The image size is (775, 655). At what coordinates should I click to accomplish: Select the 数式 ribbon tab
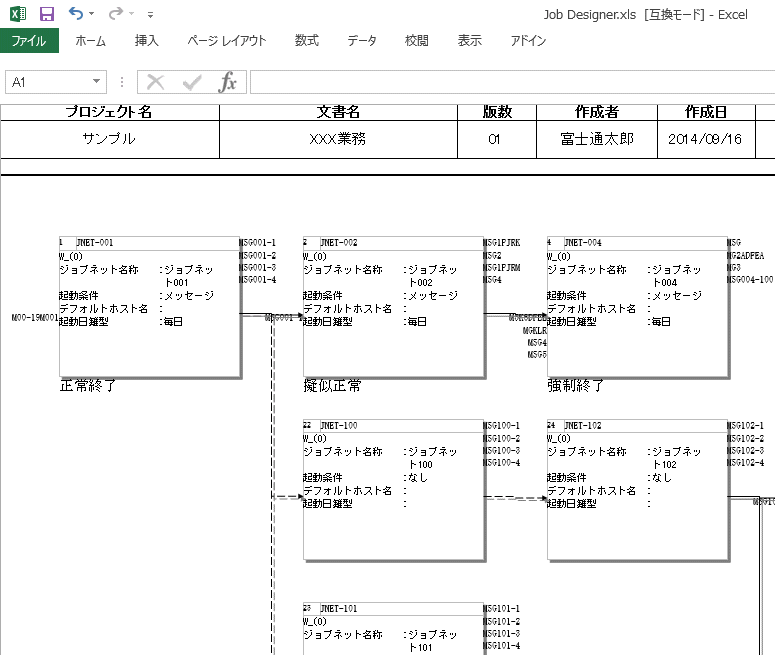coord(307,41)
